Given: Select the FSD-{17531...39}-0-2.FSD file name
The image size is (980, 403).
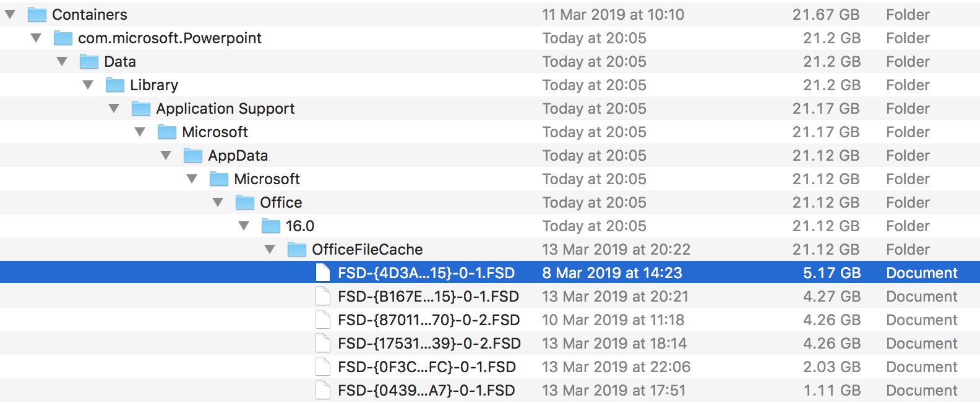Looking at the screenshot, I should (x=429, y=343).
